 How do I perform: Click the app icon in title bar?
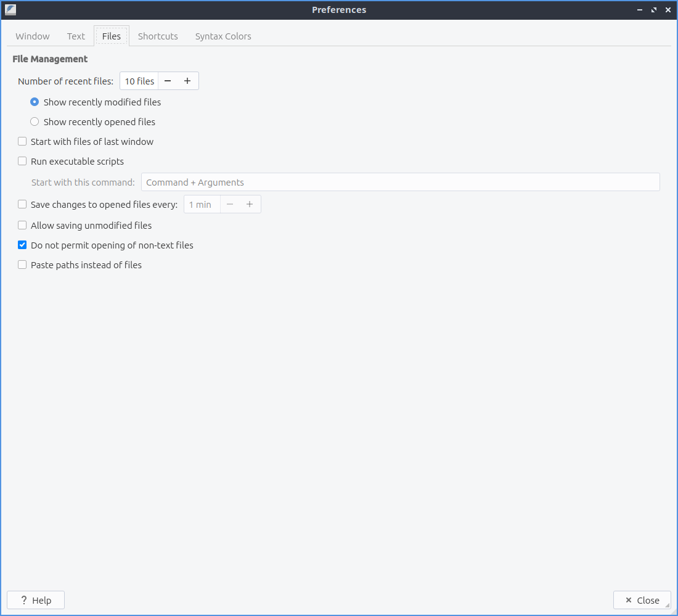[10, 10]
